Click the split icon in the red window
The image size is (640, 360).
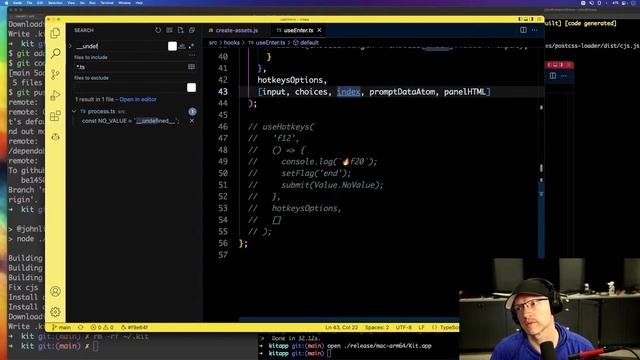point(553,76)
